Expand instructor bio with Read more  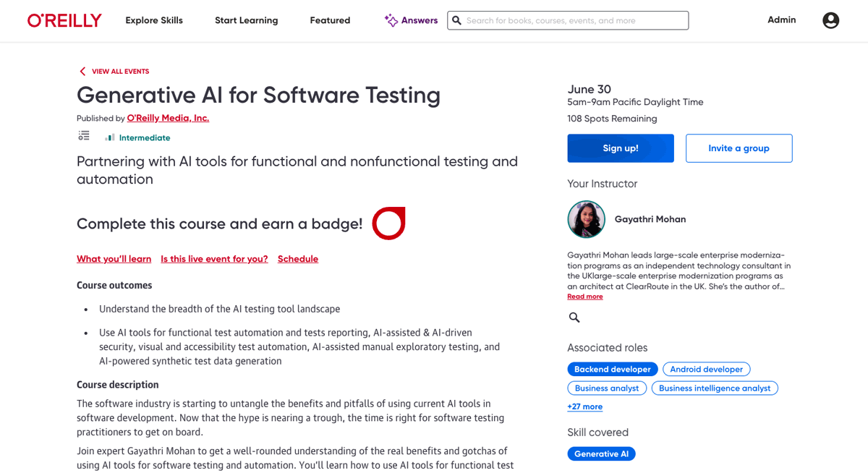click(x=584, y=297)
